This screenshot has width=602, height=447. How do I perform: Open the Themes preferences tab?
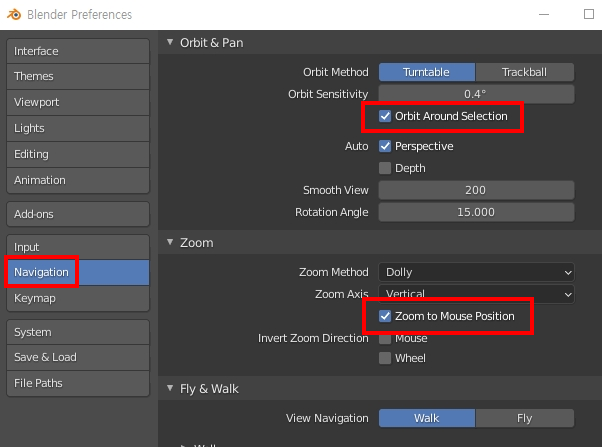[x=78, y=76]
